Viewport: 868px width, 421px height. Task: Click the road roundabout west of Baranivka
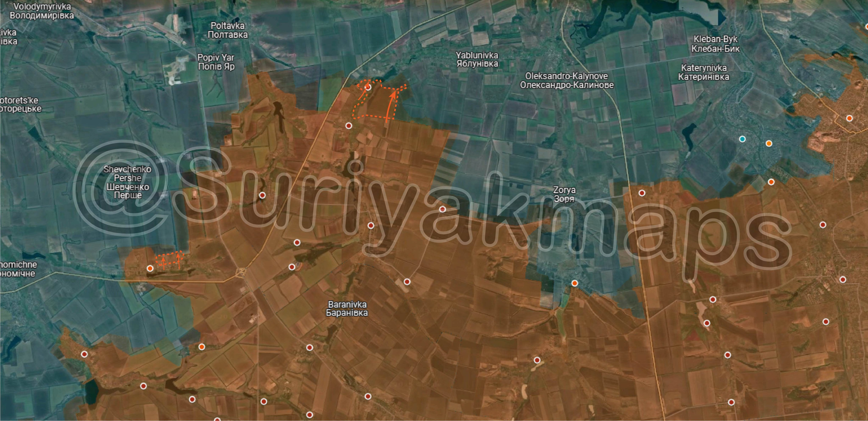[x=241, y=272]
